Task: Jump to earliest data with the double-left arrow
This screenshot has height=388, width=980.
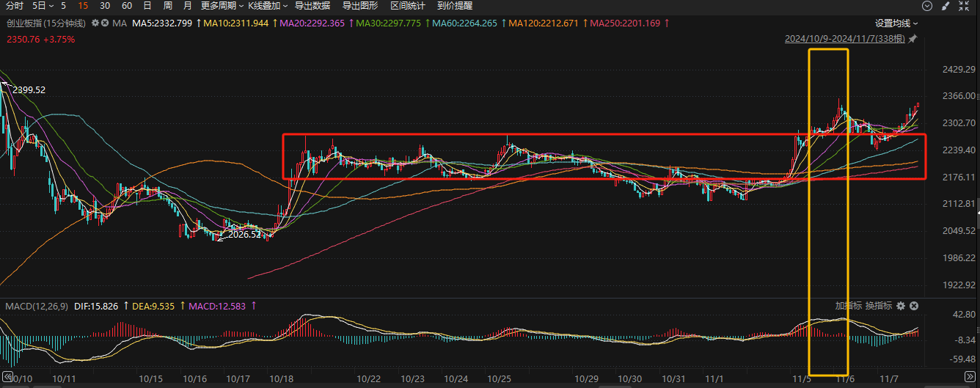Action: [8, 377]
